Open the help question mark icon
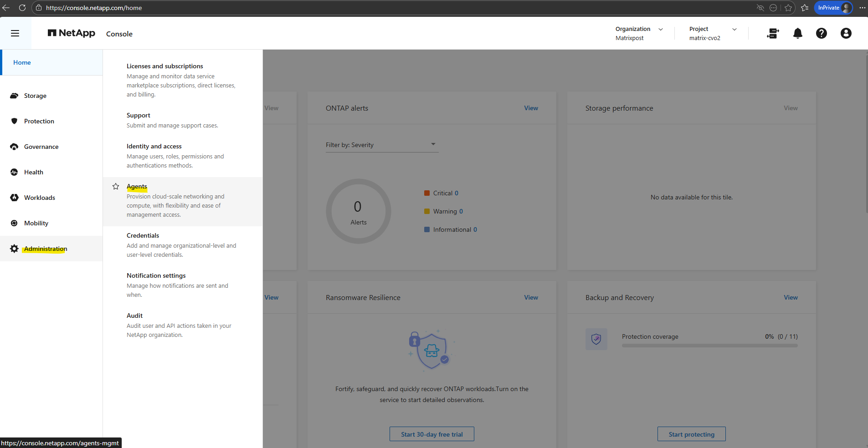Image resolution: width=868 pixels, height=448 pixels. (x=821, y=33)
